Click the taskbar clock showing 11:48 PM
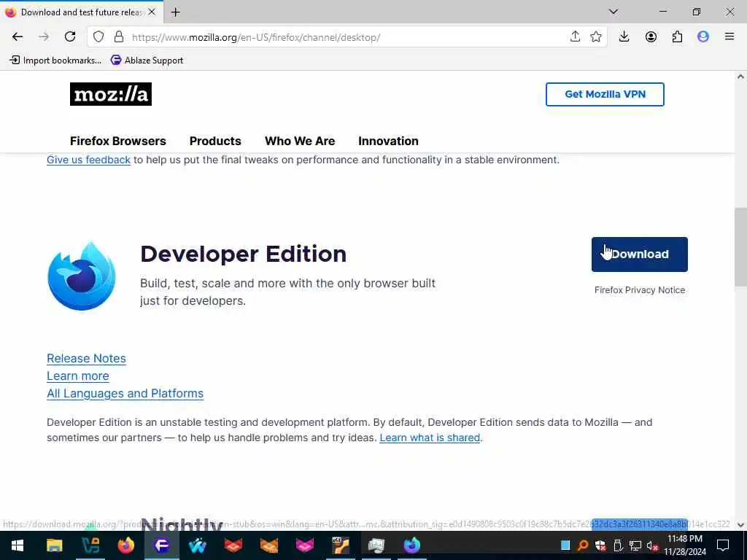Viewport: 747px width, 560px height. [x=685, y=545]
